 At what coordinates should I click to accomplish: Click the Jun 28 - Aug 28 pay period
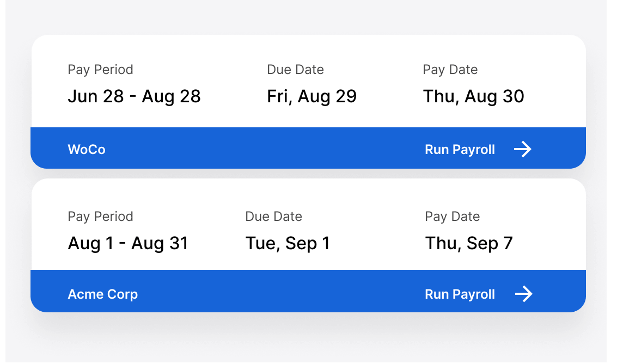coord(134,96)
